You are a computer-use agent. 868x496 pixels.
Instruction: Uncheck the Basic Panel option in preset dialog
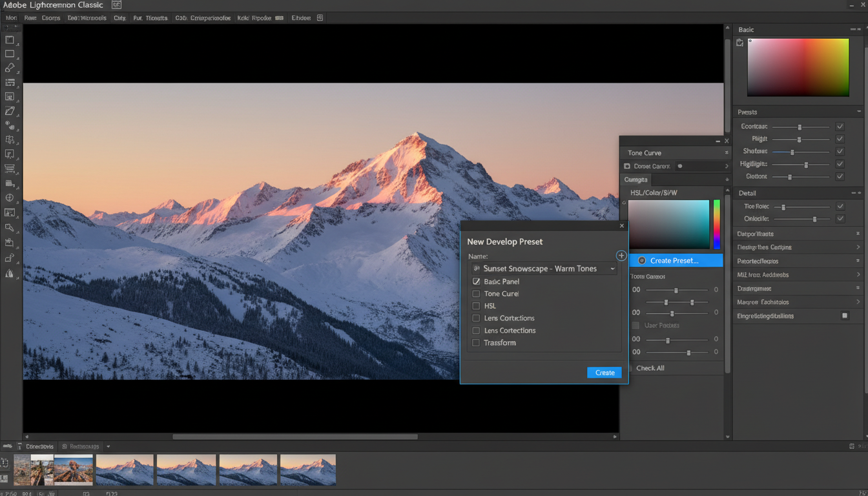[476, 281]
